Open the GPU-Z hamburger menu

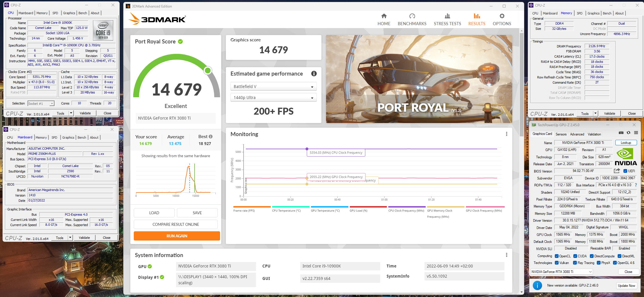636,133
